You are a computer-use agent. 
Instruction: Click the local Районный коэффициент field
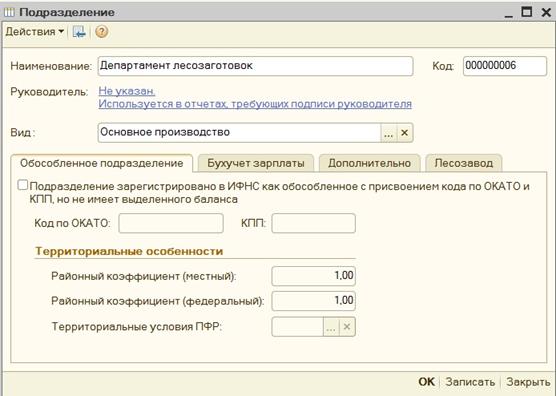[313, 276]
